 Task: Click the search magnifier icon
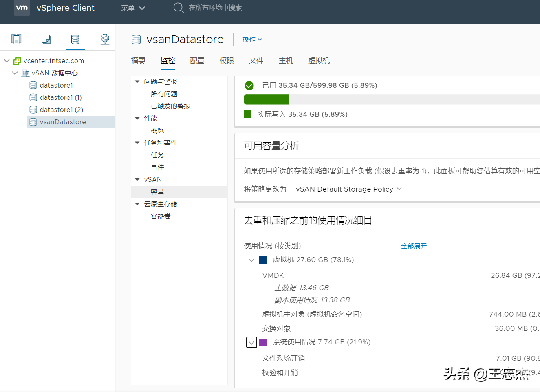[179, 8]
